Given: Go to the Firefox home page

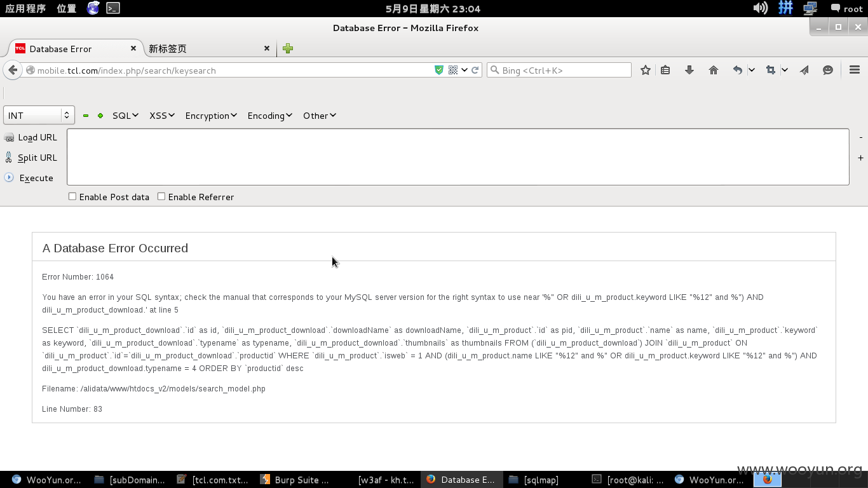Looking at the screenshot, I should pyautogui.click(x=714, y=70).
